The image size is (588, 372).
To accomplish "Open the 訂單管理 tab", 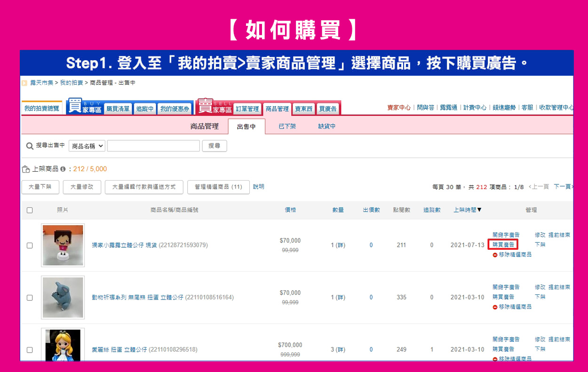I will (x=247, y=109).
